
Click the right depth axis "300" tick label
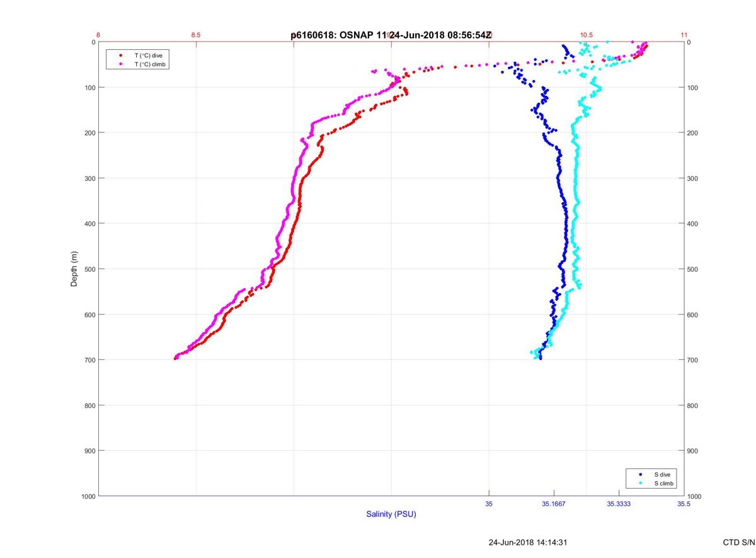(x=693, y=178)
